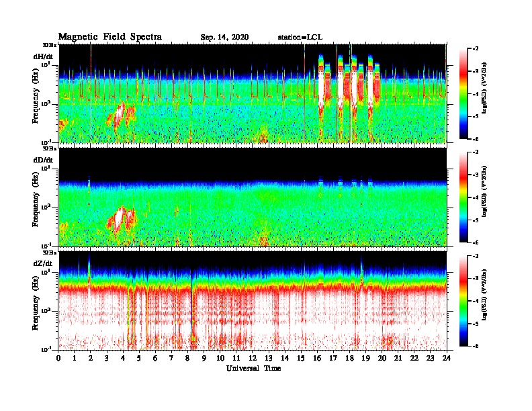
Task: Click the white burst near 4 UT in dH/dt spectrogram
Action: (119, 116)
